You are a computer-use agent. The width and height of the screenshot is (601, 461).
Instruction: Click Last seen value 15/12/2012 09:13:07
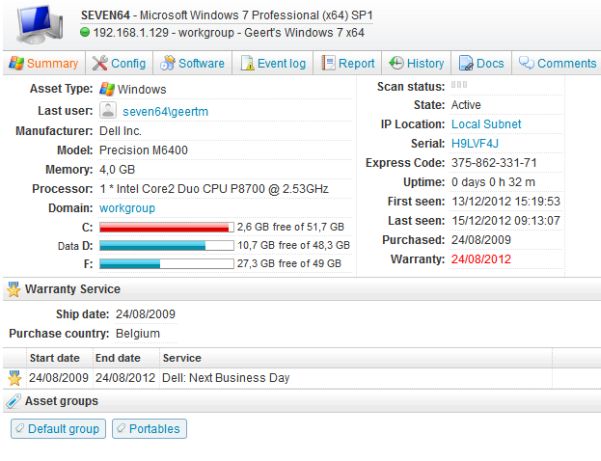(x=506, y=221)
